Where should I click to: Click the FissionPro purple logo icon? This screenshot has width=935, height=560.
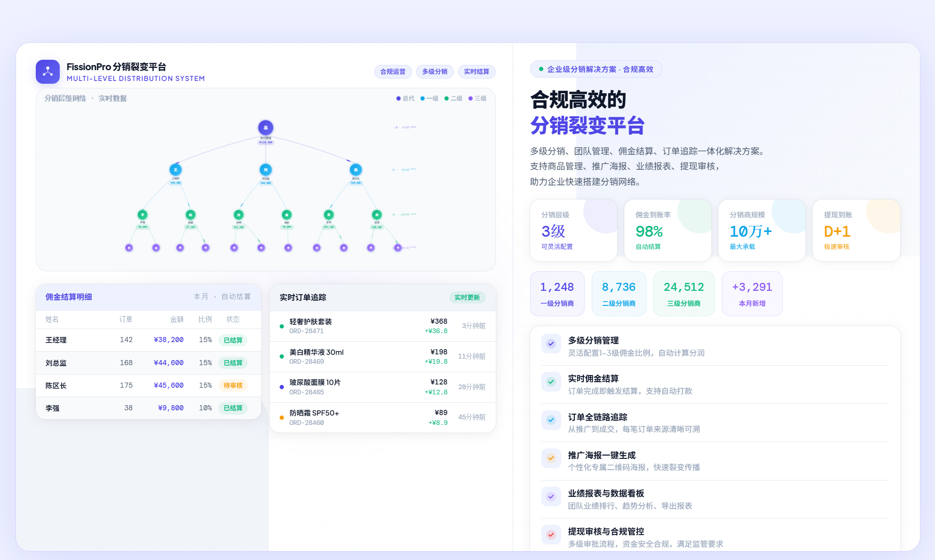click(48, 72)
